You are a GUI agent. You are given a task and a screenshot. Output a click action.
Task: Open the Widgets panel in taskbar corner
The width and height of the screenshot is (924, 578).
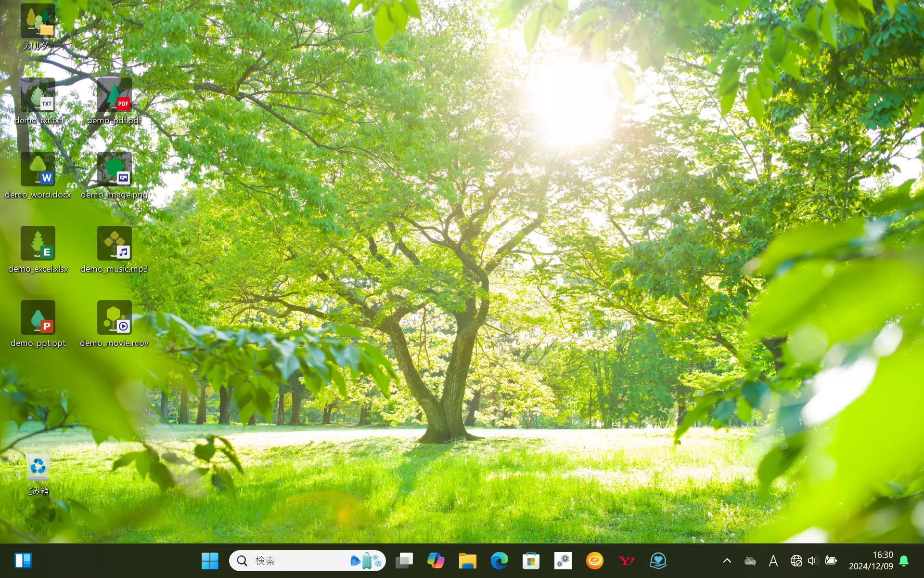click(23, 561)
